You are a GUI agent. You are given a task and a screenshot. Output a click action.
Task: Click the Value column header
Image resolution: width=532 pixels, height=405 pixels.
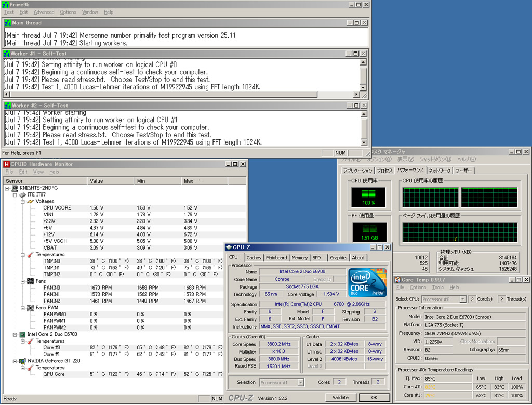[111, 181]
